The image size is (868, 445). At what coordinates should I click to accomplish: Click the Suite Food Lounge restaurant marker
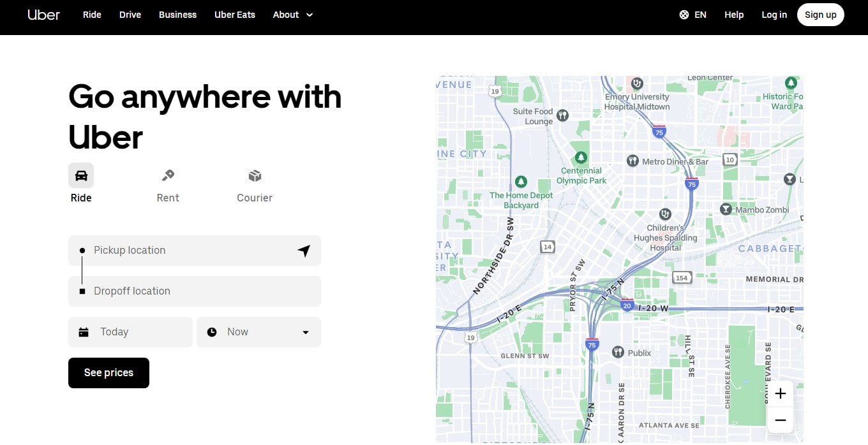[x=562, y=115]
